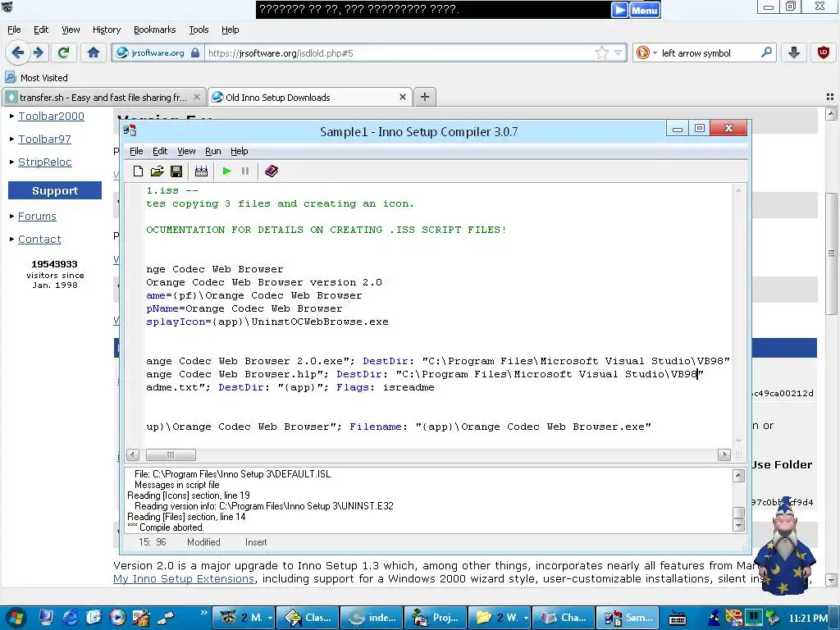840x630 pixels.
Task: Reload the page with the refresh icon
Action: tap(64, 52)
